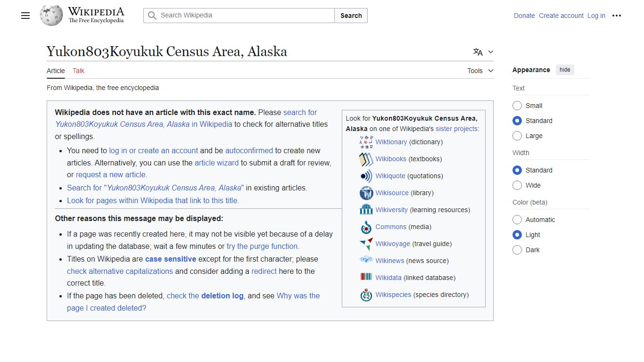Viewport: 644px width, 362px height.
Task: Click the Wikisource logo icon
Action: tap(366, 193)
